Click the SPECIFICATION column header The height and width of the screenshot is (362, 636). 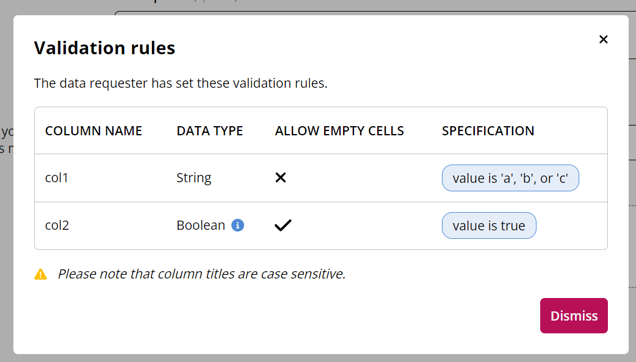(x=488, y=131)
